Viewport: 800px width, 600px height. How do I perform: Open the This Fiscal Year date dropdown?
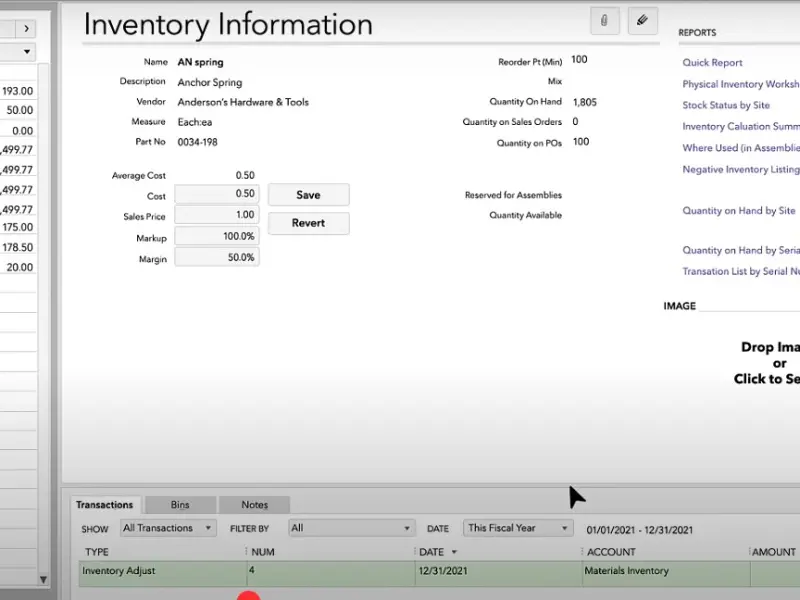pos(517,528)
